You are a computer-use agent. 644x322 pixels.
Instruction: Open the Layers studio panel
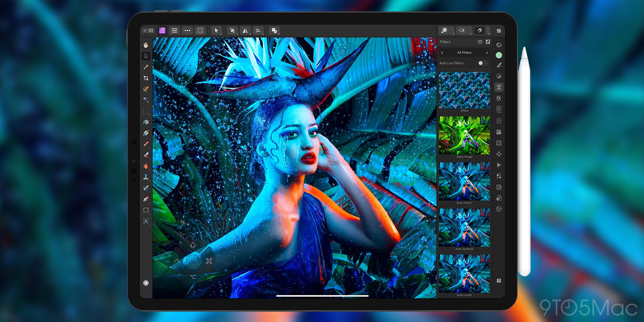[499, 45]
